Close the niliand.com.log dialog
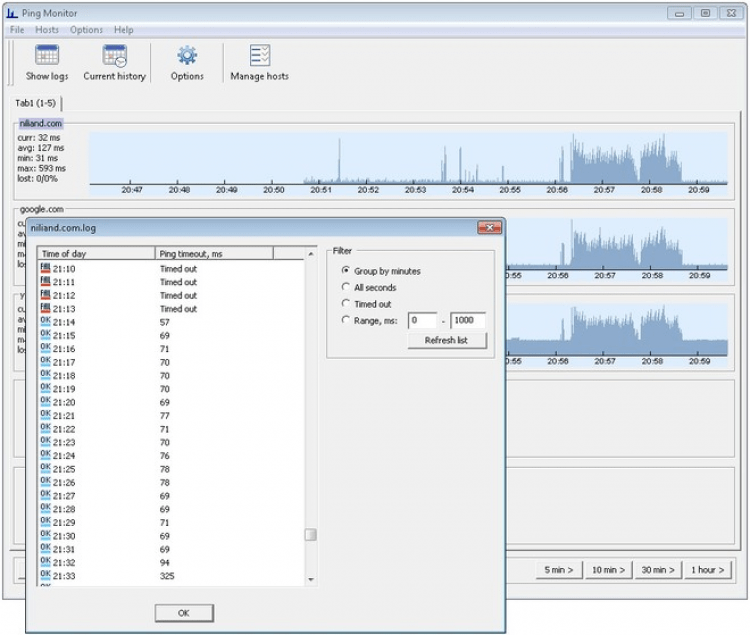The width and height of the screenshot is (750, 635). coord(489,228)
